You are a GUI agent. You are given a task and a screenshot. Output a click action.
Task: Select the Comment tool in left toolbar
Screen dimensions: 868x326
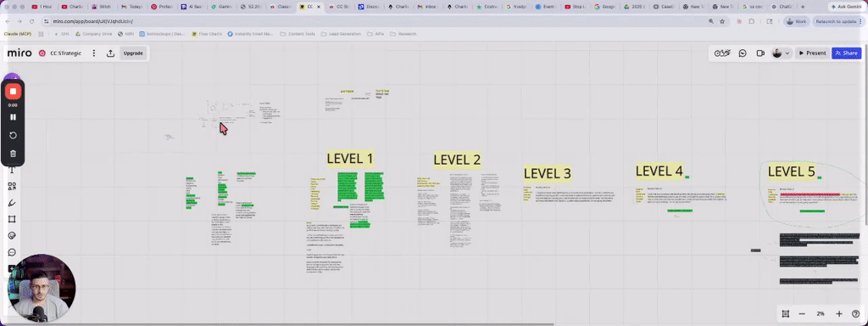point(12,252)
